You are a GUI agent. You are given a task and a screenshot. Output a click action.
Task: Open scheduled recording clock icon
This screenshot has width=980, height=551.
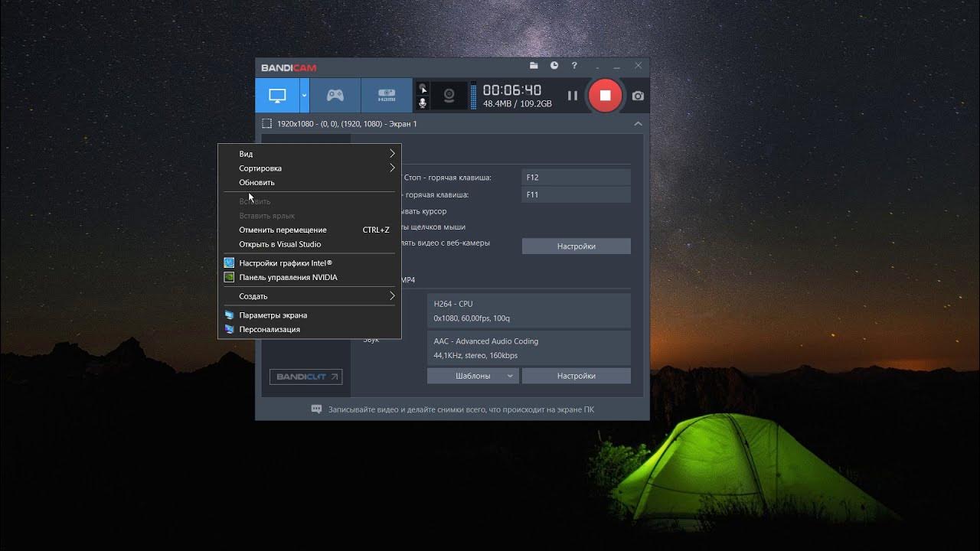pos(554,67)
